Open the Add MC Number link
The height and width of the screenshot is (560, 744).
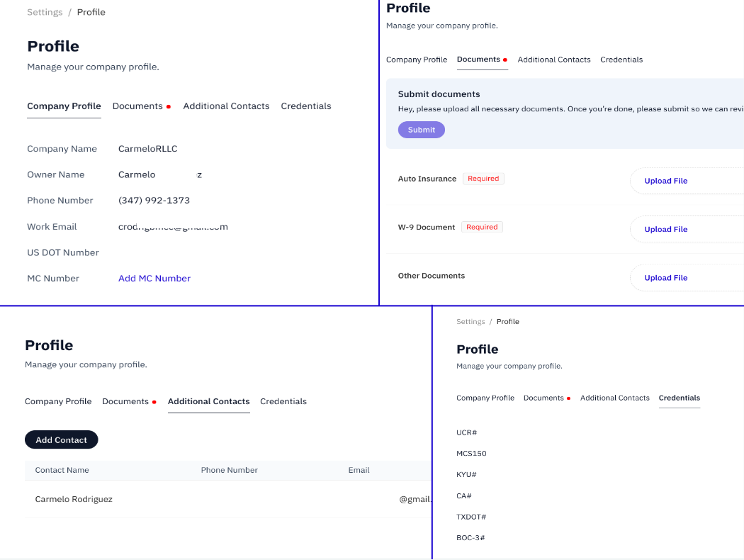(154, 278)
